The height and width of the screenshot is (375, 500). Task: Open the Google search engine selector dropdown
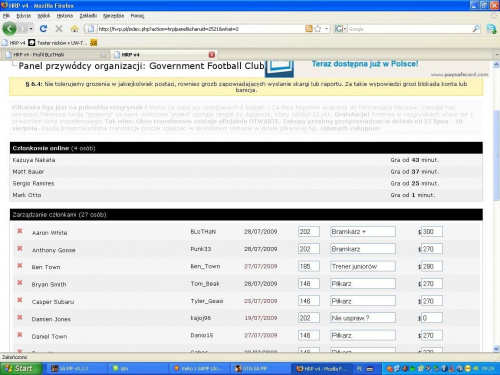[340, 29]
